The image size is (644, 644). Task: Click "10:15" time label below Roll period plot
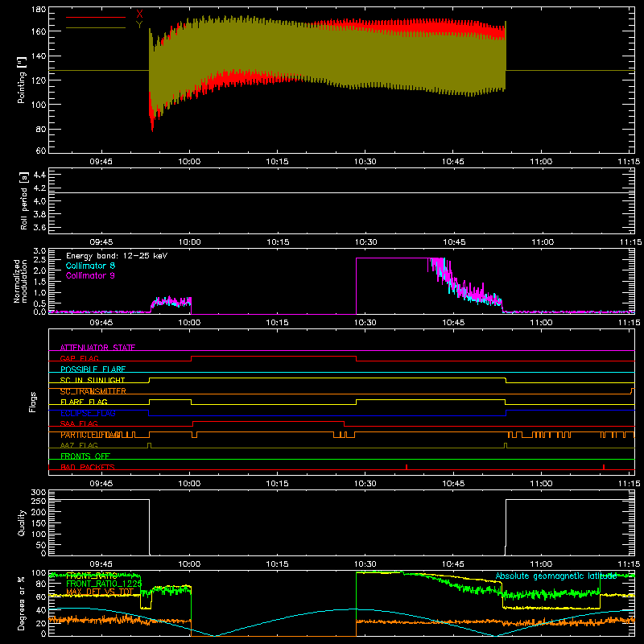278,242
